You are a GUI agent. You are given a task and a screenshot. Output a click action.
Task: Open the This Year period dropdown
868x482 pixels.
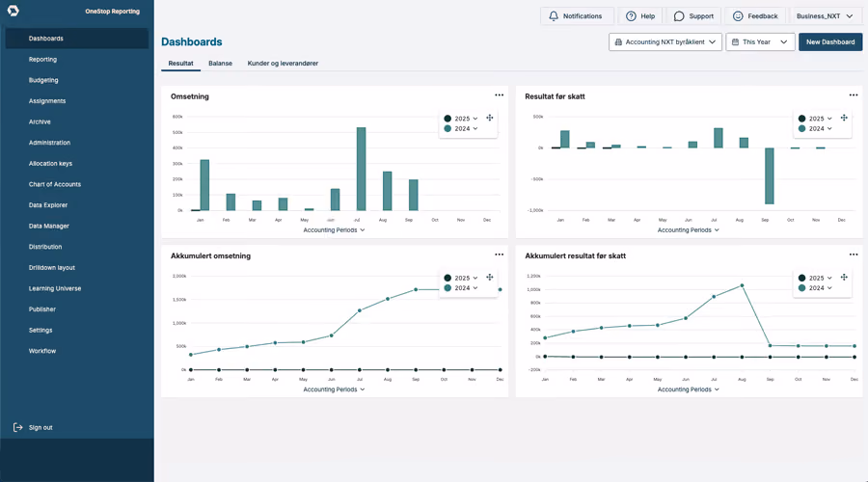click(760, 42)
